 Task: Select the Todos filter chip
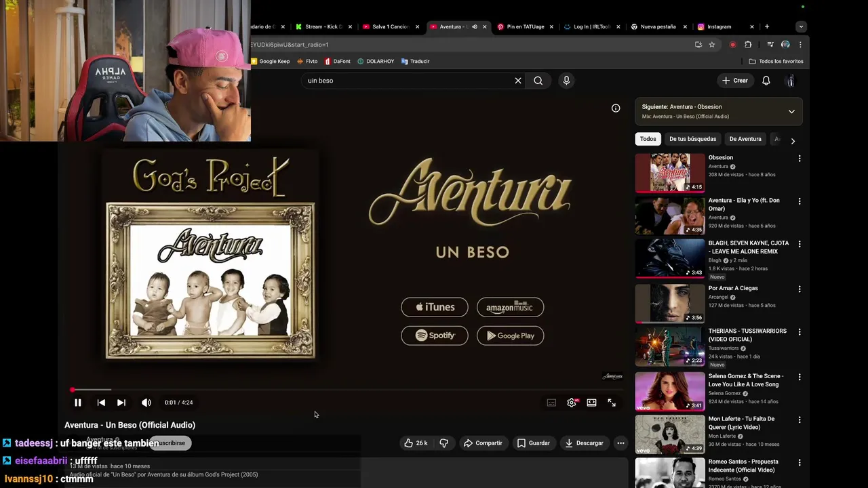coord(648,139)
